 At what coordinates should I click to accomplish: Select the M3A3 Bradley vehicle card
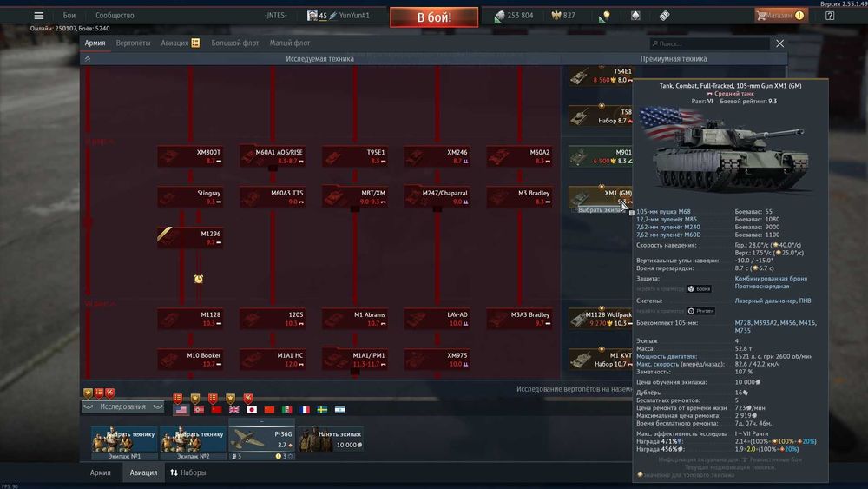coord(519,319)
